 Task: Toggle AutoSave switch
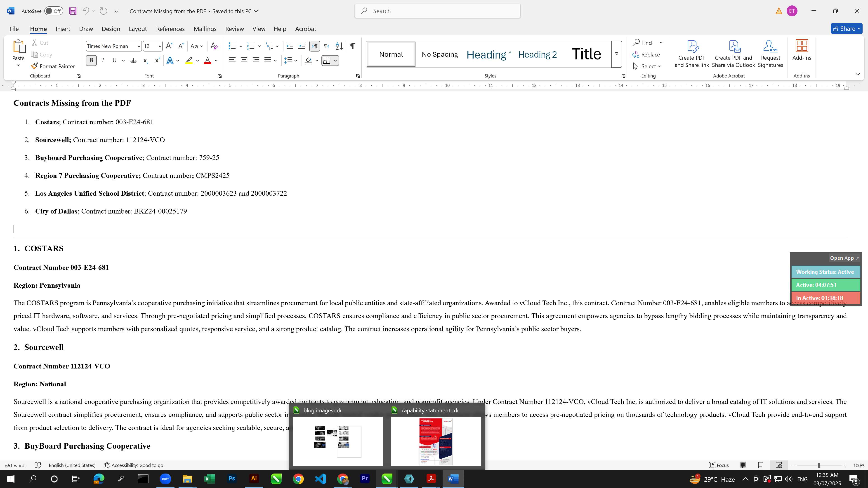pos(54,11)
